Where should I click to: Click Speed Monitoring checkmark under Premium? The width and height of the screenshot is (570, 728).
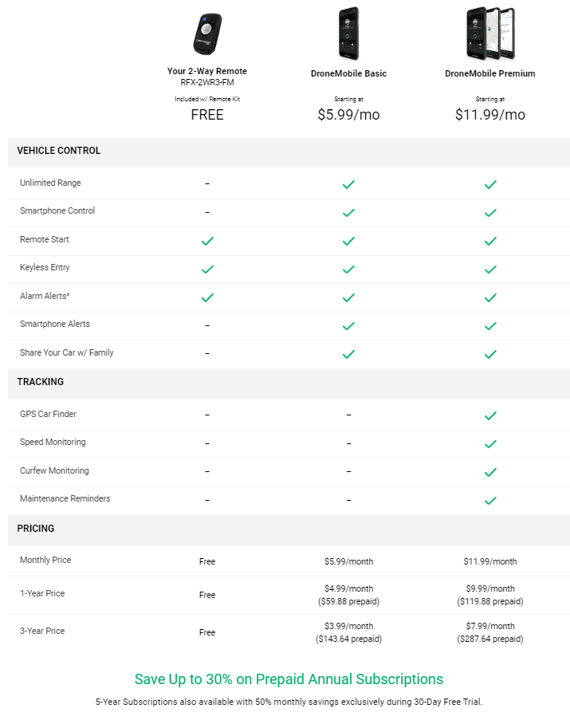[x=490, y=444]
